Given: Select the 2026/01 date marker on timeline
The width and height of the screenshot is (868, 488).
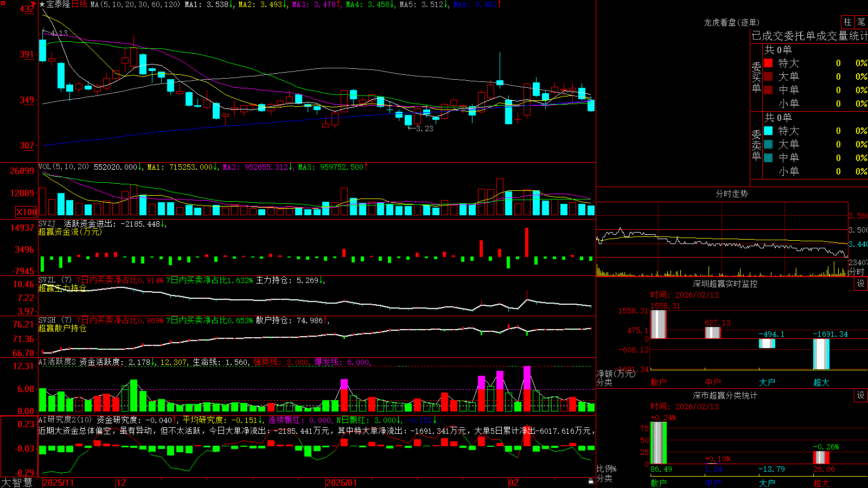Looking at the screenshot, I should click(x=342, y=483).
